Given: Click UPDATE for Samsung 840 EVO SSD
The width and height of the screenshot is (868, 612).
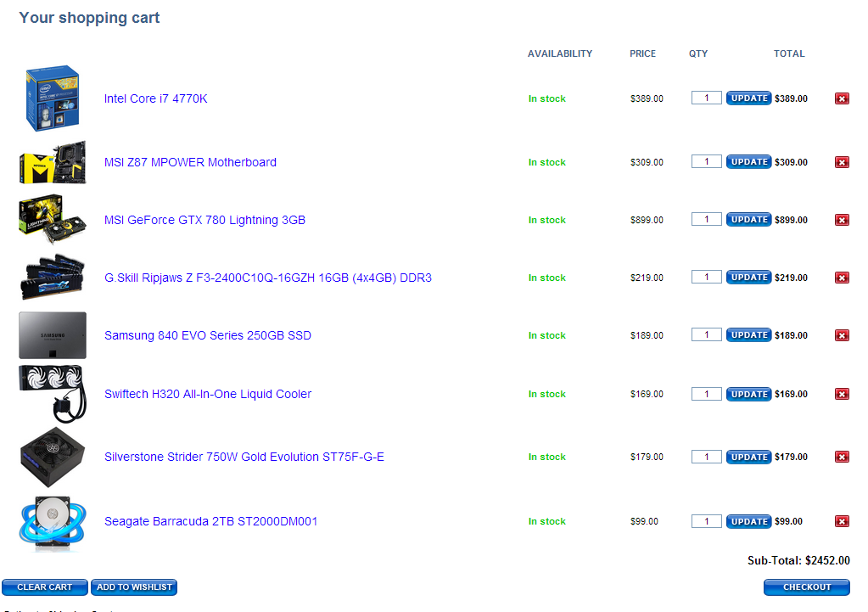Looking at the screenshot, I should point(749,335).
